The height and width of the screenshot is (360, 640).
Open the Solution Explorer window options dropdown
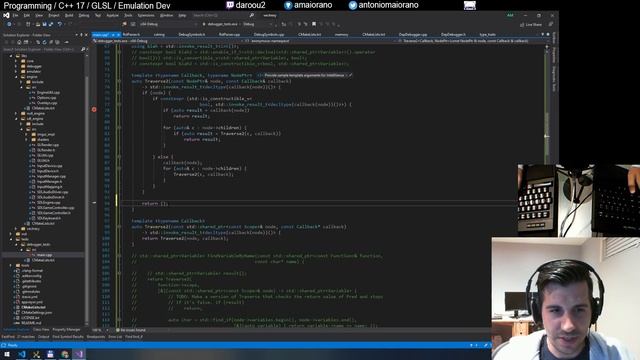tap(76, 35)
